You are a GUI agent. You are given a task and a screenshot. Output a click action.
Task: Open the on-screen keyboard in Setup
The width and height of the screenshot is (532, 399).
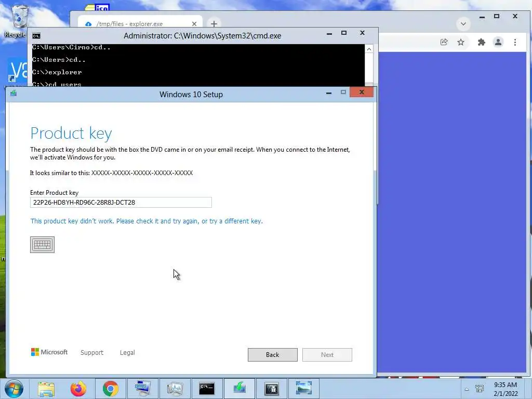pos(42,245)
